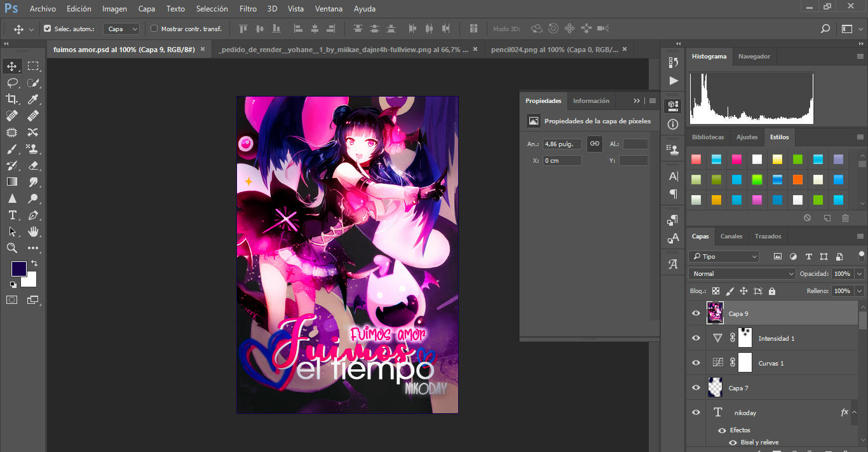
Task: Select the Quick Selection tool
Action: (x=33, y=83)
